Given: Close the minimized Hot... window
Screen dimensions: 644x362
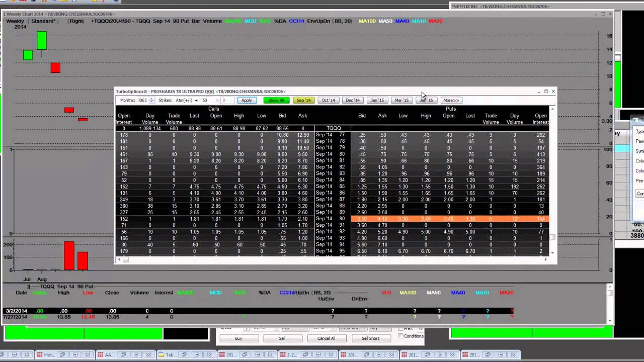Looking at the screenshot, I should pos(88,354).
